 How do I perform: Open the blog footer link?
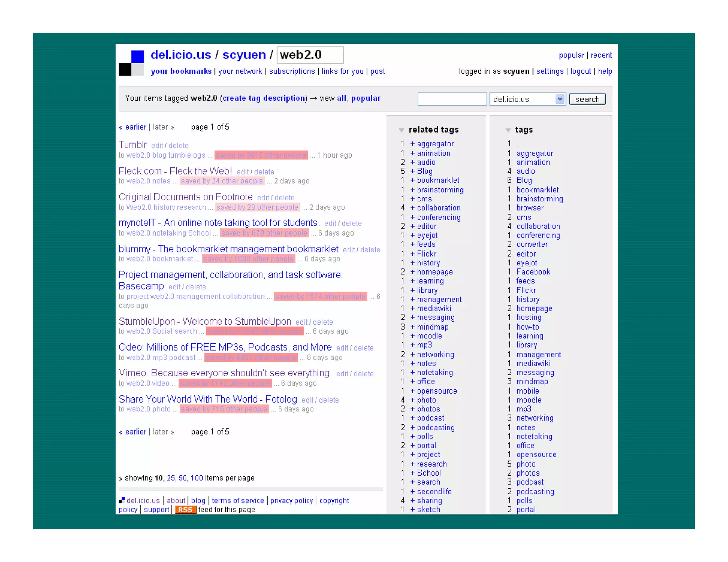tap(198, 500)
